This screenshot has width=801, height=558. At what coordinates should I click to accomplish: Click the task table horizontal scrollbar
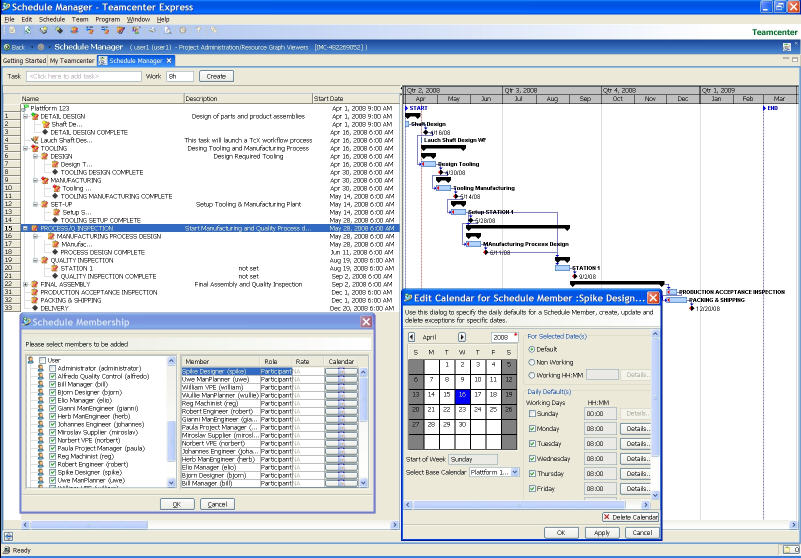pos(209,525)
